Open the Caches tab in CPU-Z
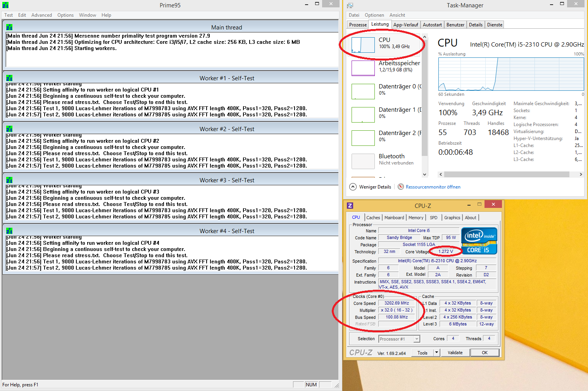This screenshot has height=391, width=588. (373, 218)
